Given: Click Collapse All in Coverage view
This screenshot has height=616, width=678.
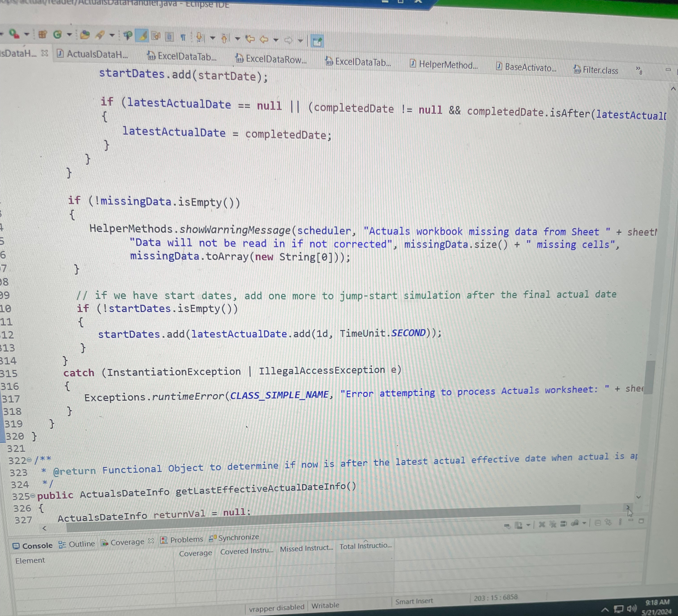Looking at the screenshot, I should tap(598, 523).
